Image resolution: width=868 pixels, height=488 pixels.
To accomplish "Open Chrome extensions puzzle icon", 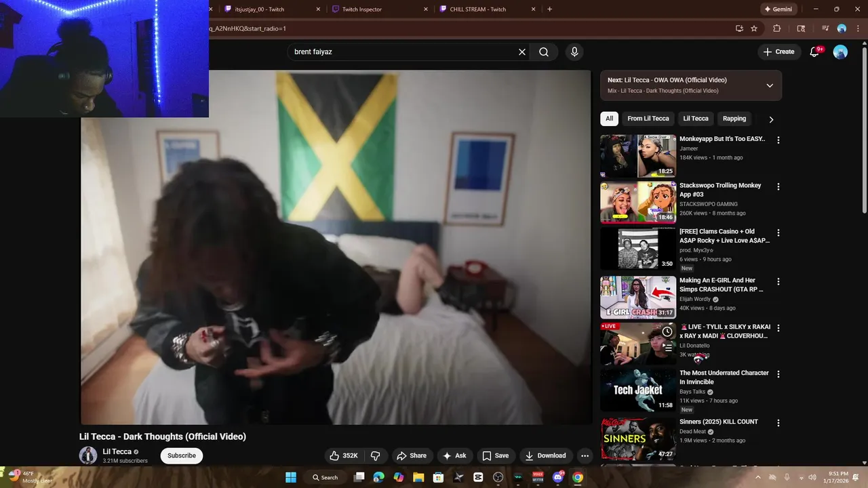I will point(777,28).
